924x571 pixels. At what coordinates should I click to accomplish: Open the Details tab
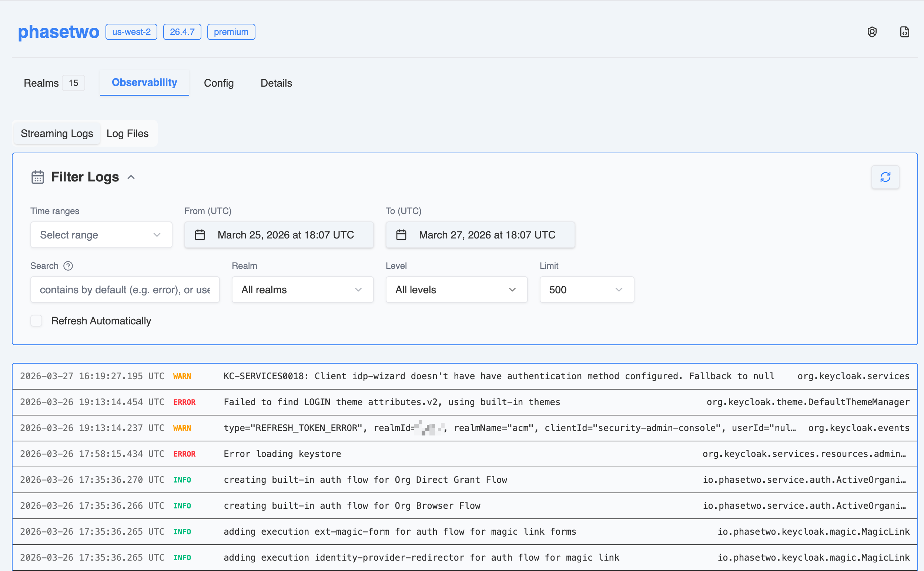pos(276,83)
